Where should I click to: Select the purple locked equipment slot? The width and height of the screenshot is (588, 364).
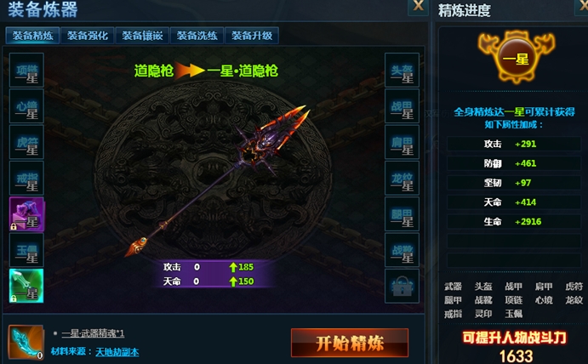26,214
